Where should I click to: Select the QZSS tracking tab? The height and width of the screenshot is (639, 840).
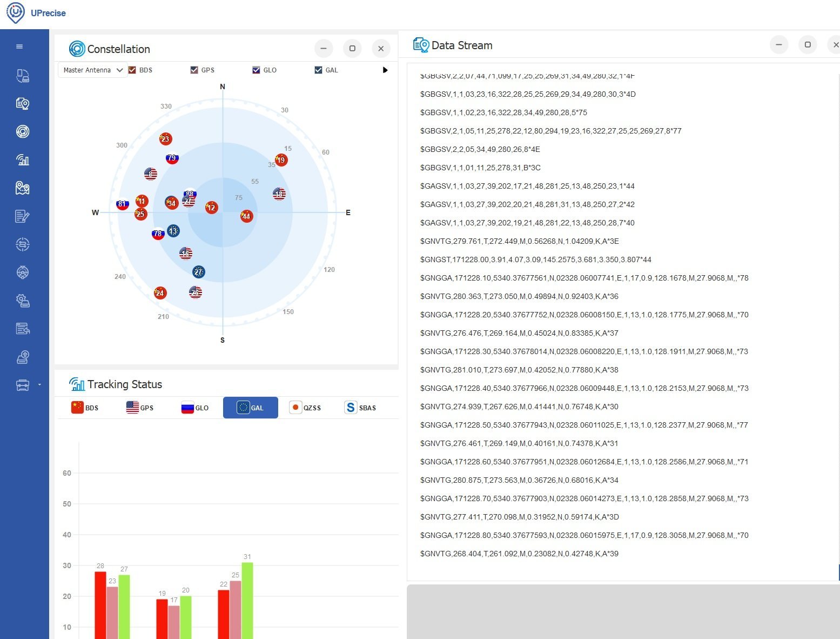click(x=305, y=408)
